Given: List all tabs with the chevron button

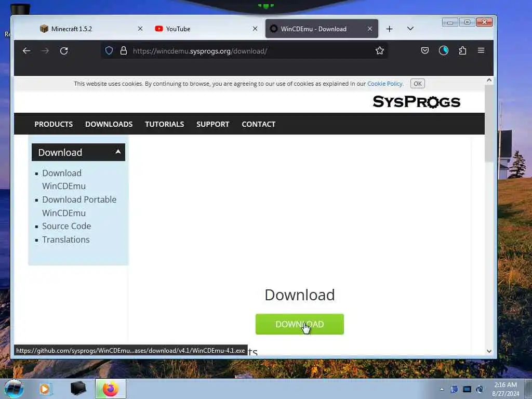Looking at the screenshot, I should [x=410, y=29].
